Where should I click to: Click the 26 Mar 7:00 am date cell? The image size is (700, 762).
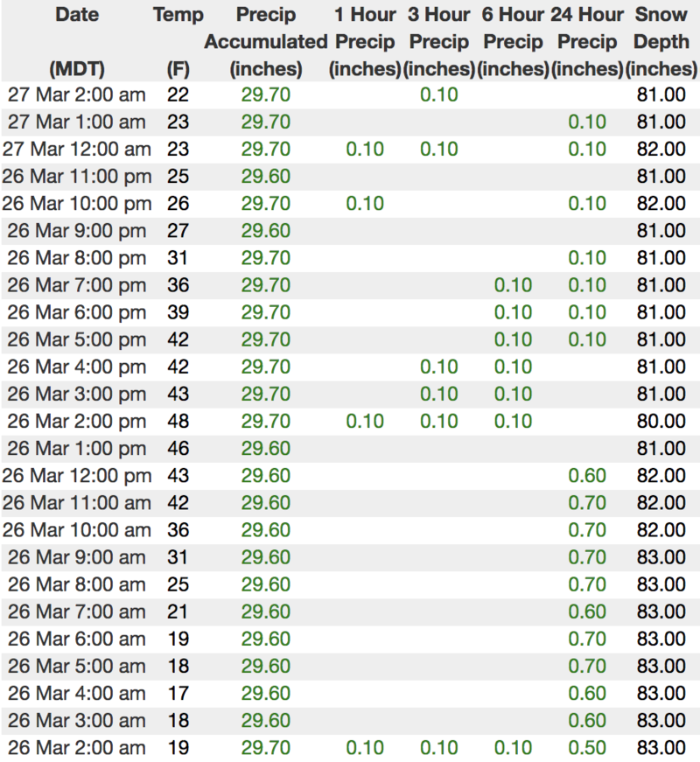76,612
